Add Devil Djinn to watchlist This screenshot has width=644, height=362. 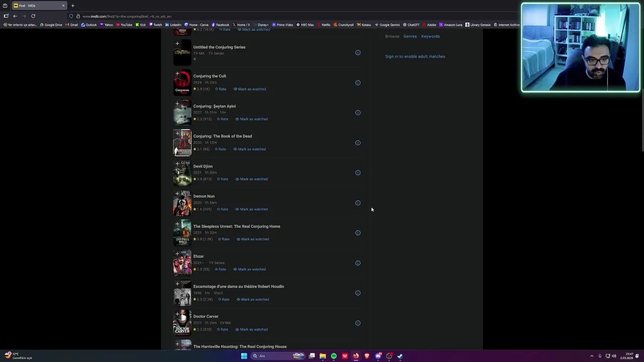coord(177,164)
